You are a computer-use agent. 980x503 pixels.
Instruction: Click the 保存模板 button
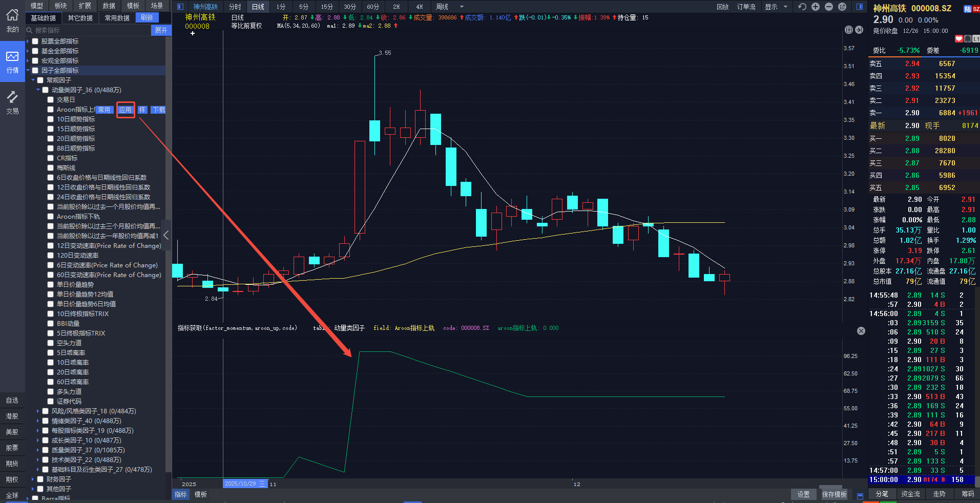[x=834, y=494]
